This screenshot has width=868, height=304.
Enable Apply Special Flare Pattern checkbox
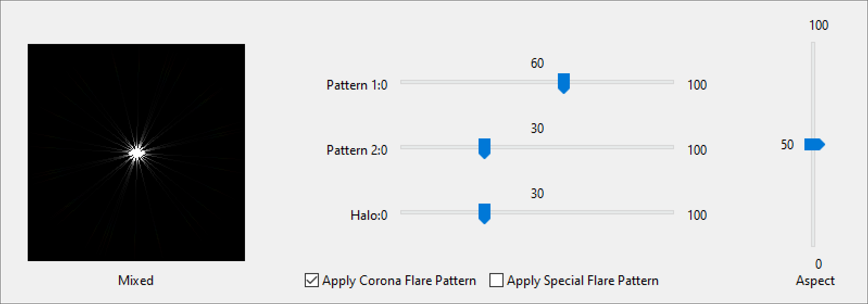point(496,280)
